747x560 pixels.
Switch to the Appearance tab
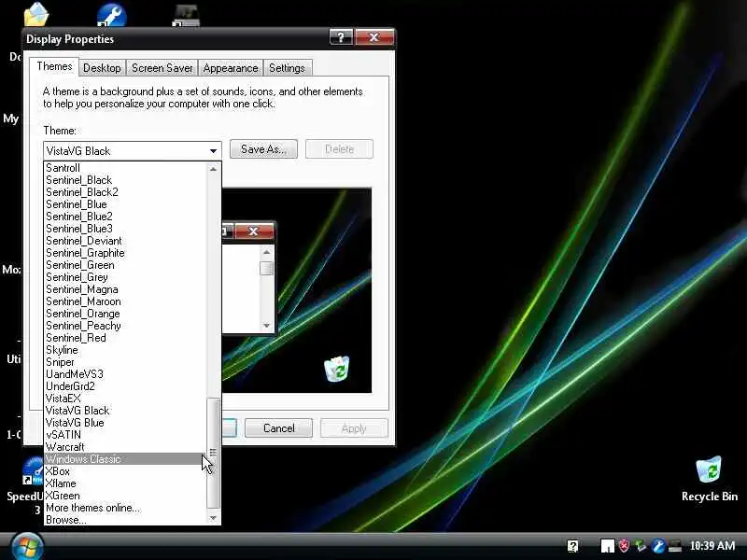coord(230,68)
